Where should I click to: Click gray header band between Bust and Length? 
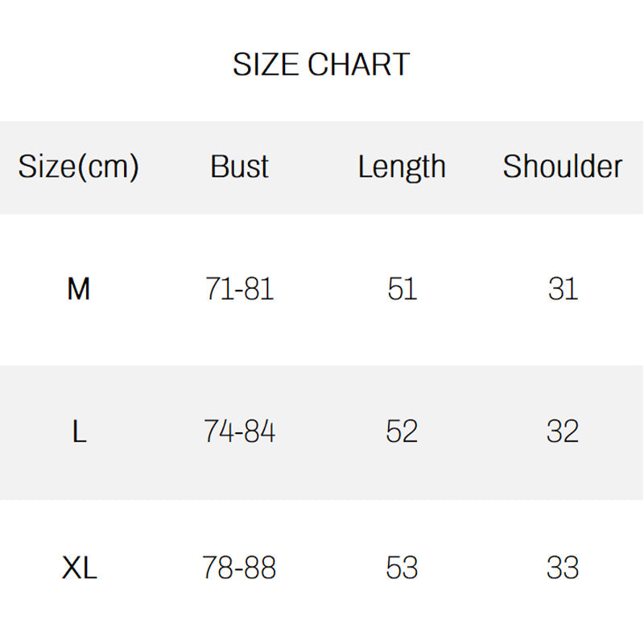click(x=314, y=167)
